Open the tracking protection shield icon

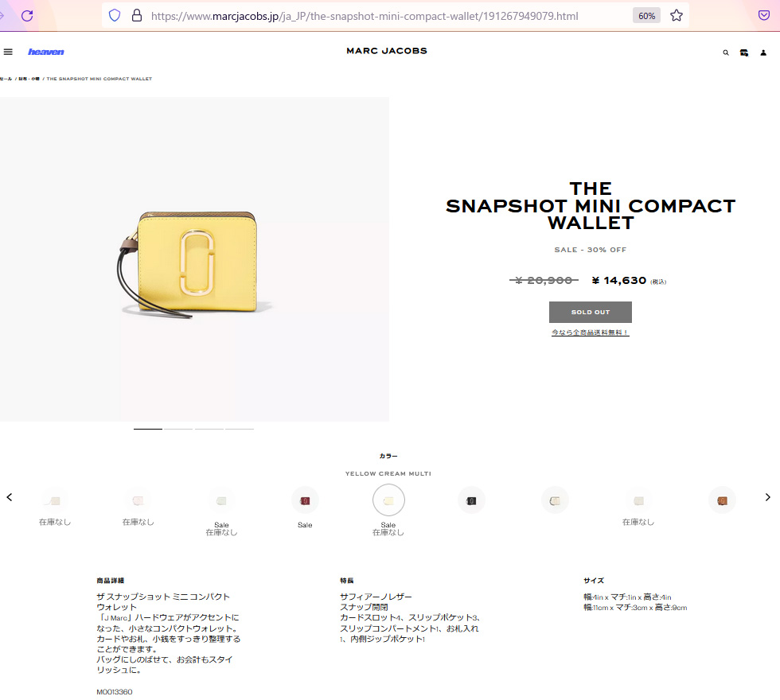[x=115, y=15]
